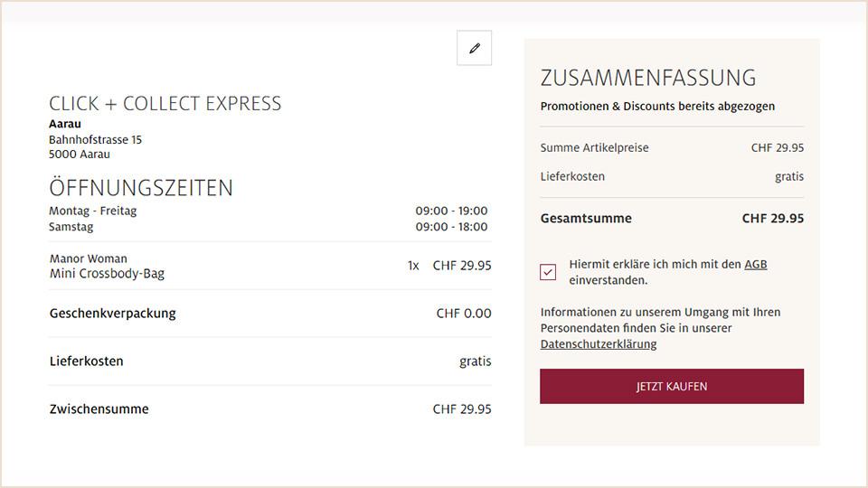Click the Bahnhofstrasse 15 address line
This screenshot has height=488, width=868.
point(95,139)
